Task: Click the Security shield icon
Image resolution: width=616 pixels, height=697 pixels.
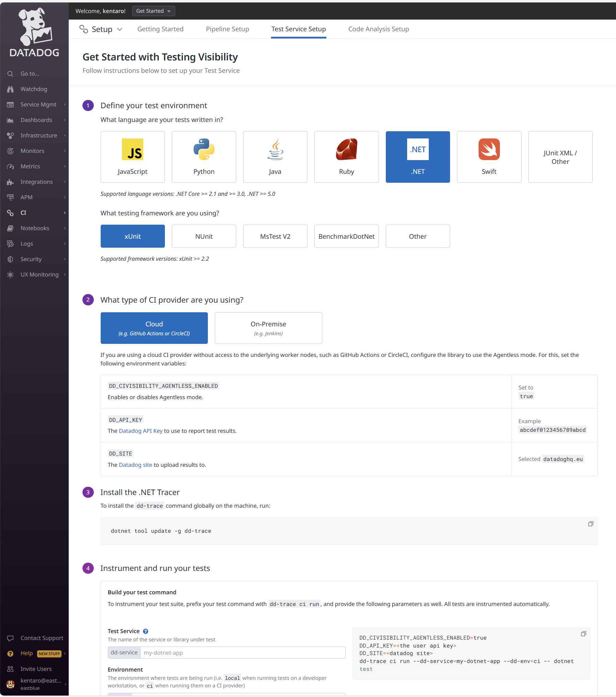Action: (x=10, y=259)
